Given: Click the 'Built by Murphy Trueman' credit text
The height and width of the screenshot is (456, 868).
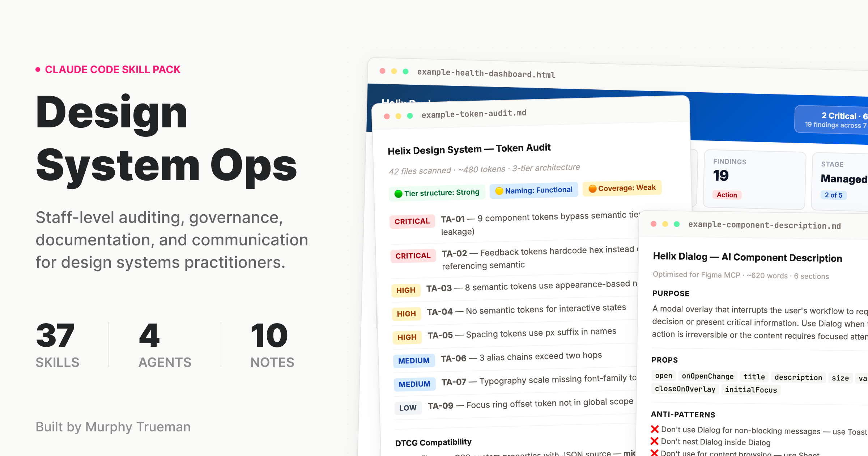Looking at the screenshot, I should tap(113, 427).
